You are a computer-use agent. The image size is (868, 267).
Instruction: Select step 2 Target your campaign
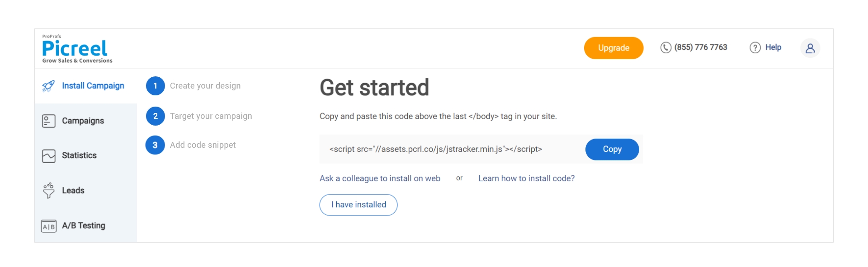coord(211,116)
